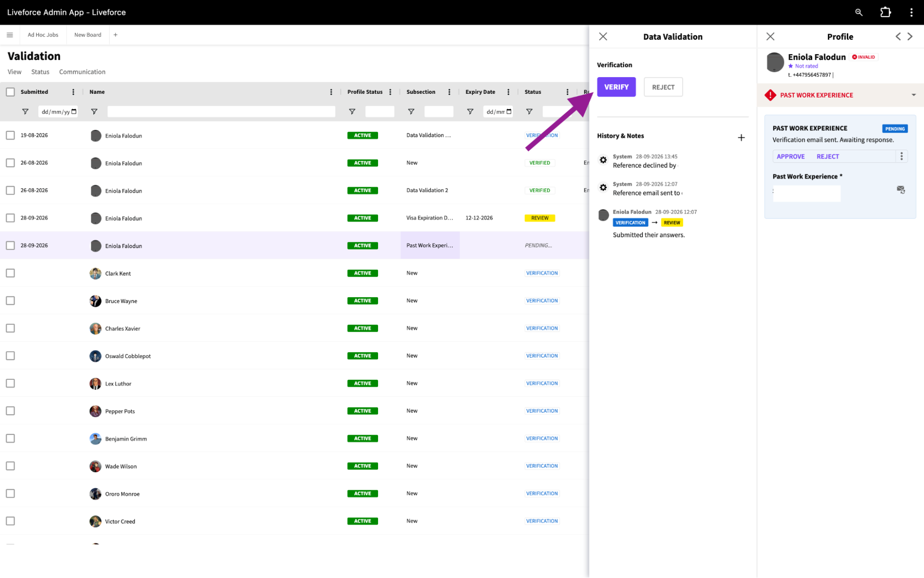Viewport: 924px width, 578px height.
Task: Go to next profile arrow
Action: tap(910, 37)
